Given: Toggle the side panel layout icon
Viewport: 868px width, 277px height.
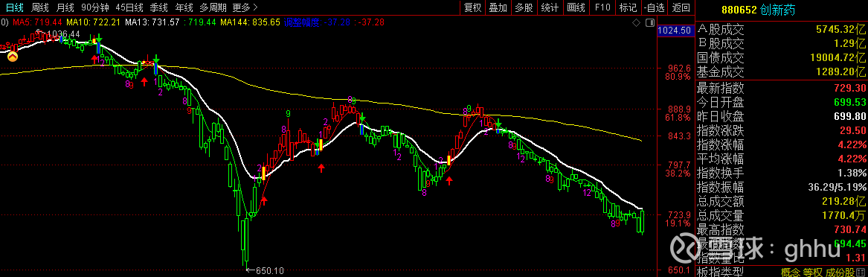Looking at the screenshot, I should 651,23.
